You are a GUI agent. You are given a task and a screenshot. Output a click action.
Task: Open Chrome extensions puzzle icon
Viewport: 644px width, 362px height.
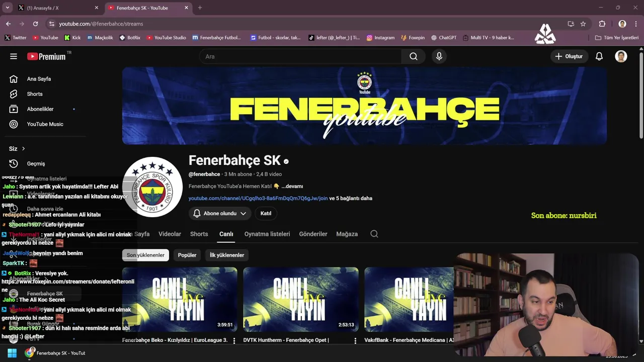pyautogui.click(x=602, y=24)
